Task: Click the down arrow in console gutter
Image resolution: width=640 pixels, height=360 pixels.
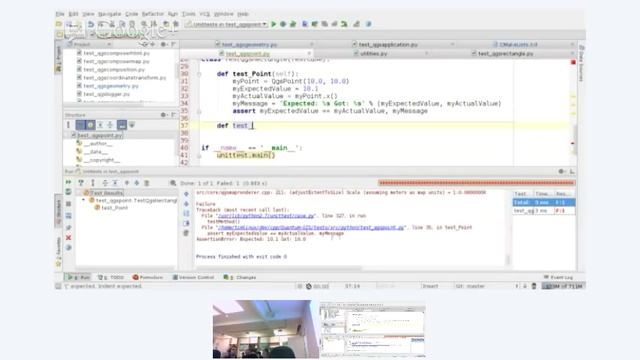Action: (186, 204)
